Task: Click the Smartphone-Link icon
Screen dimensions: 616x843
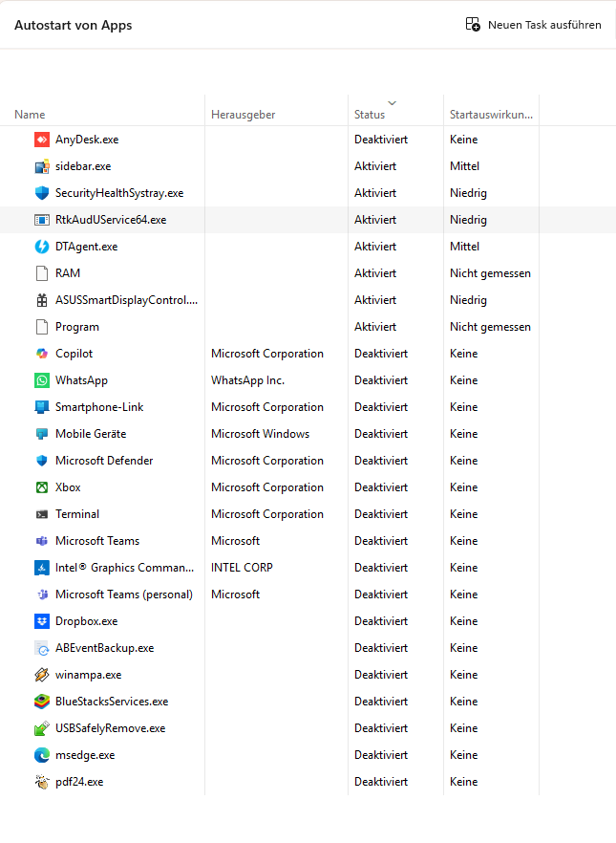Action: click(x=42, y=407)
